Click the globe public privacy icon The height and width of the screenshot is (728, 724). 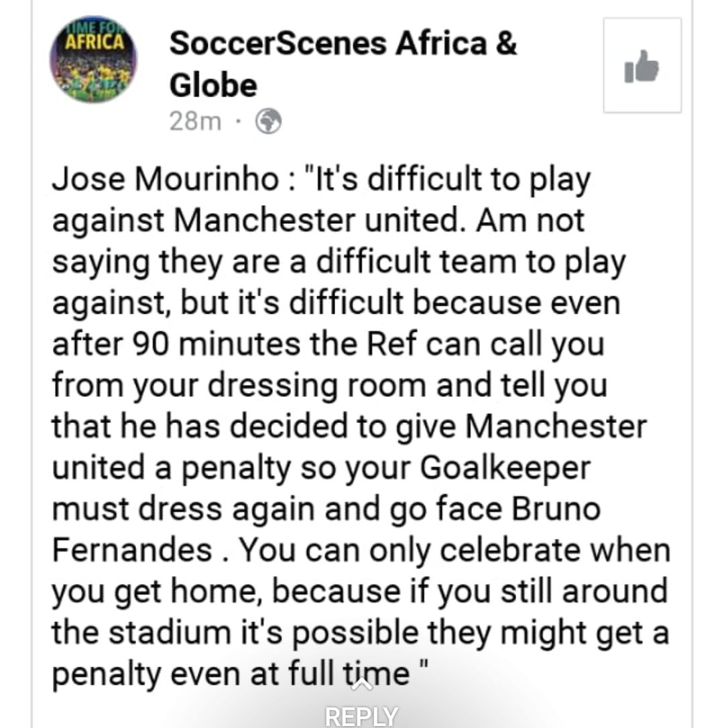pos(268,121)
